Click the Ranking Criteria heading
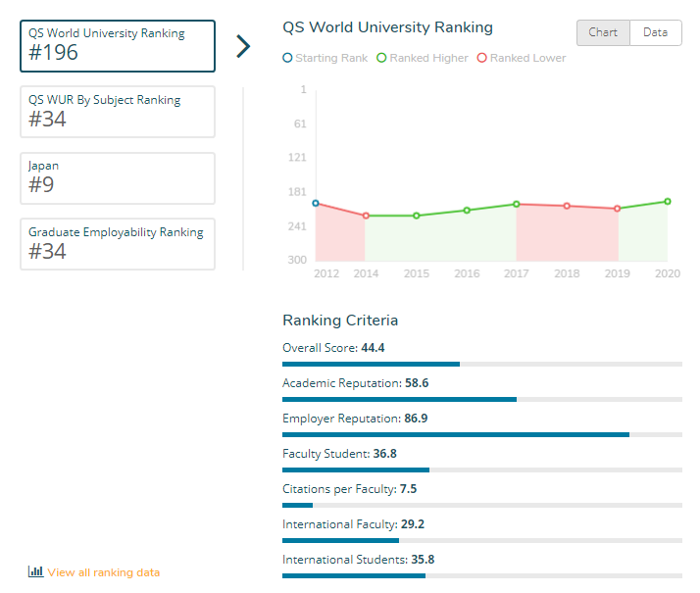 click(340, 321)
